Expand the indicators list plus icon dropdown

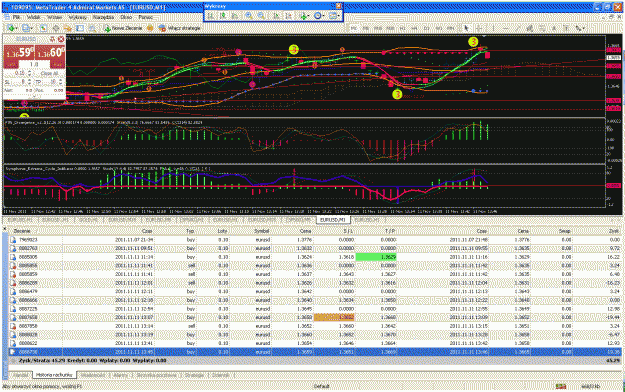(305, 16)
